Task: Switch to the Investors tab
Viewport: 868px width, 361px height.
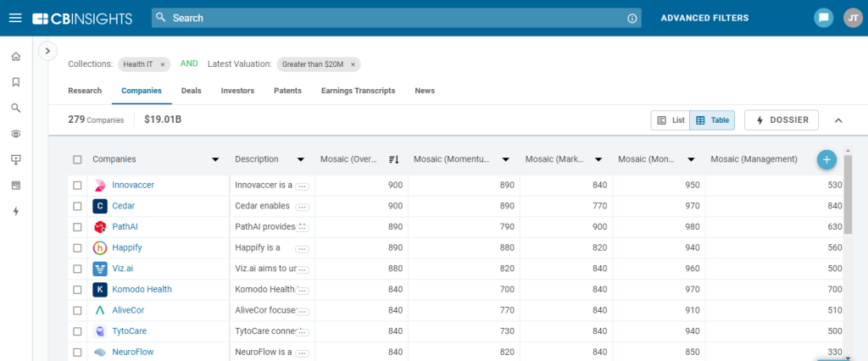Action: pos(237,91)
